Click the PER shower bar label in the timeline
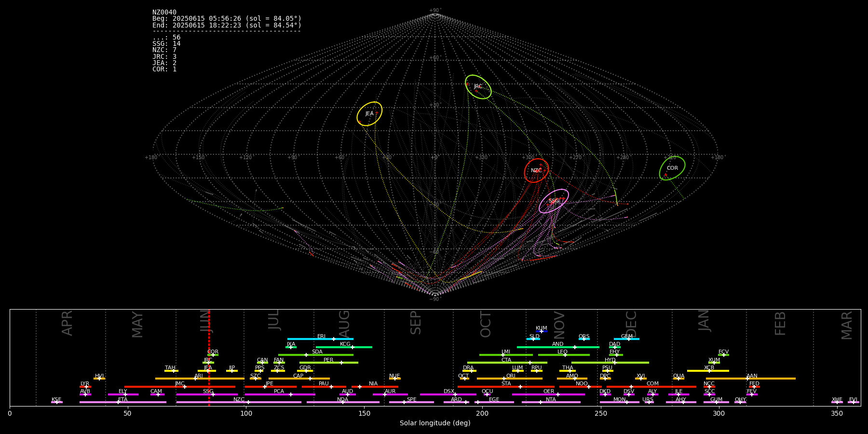Screen dimensions: 868x434 tap(328, 360)
